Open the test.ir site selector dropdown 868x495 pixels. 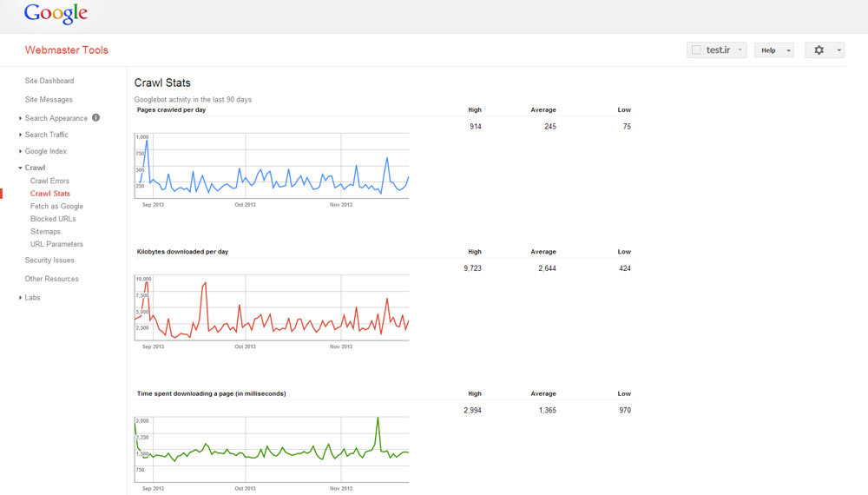click(x=717, y=49)
